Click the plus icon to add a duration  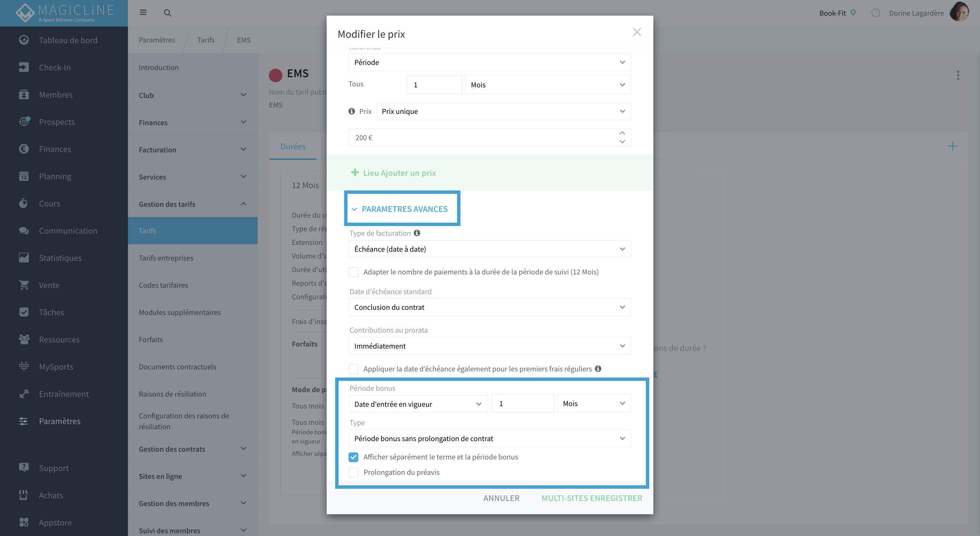coord(953,146)
